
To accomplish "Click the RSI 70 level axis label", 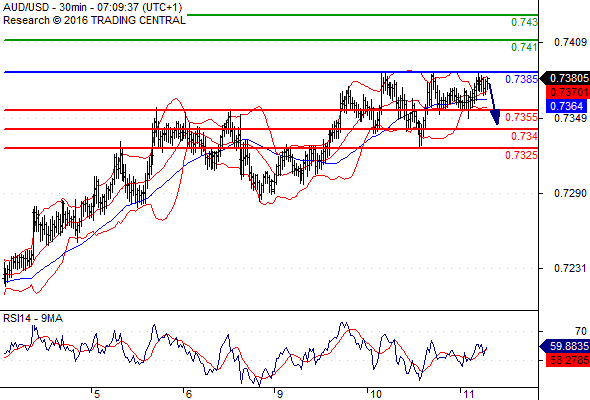I will tap(581, 331).
